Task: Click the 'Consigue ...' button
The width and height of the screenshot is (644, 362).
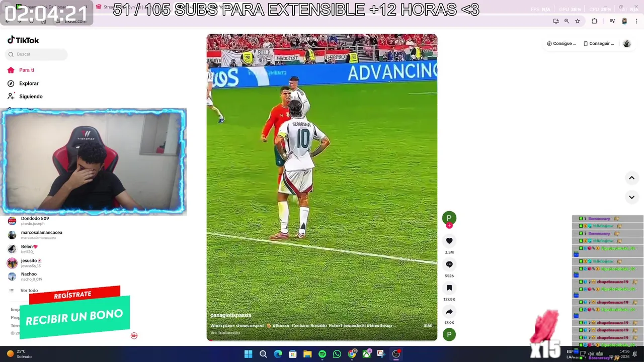Action: point(561,44)
